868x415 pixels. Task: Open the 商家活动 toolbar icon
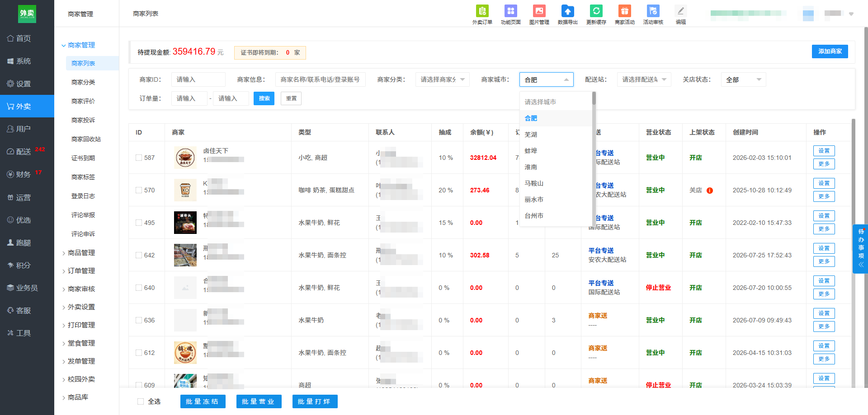tap(624, 14)
